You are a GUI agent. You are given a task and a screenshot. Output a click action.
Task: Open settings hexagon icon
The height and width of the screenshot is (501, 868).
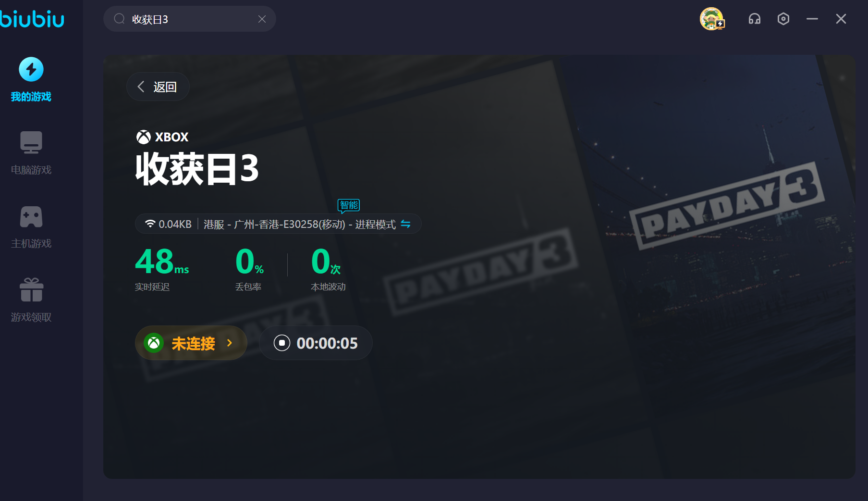783,19
